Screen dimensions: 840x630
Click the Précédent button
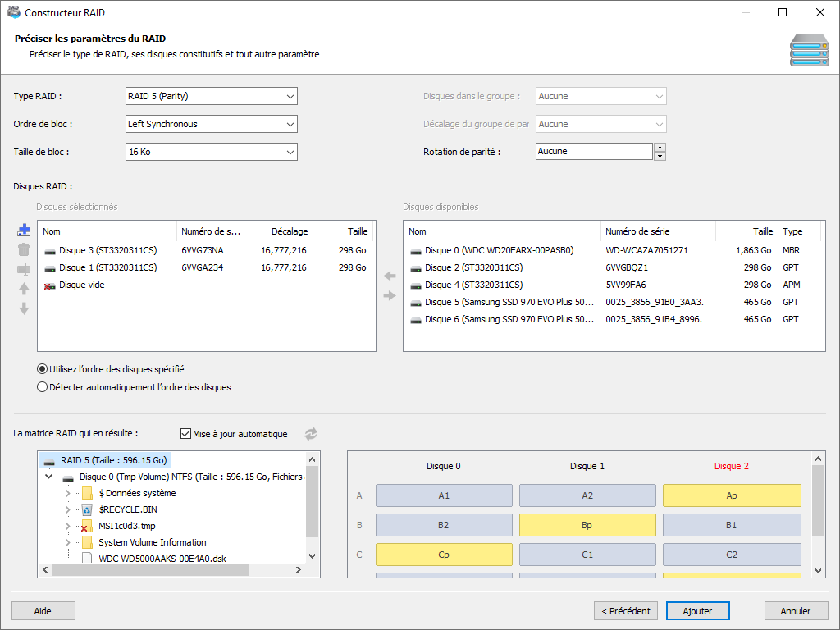626,611
